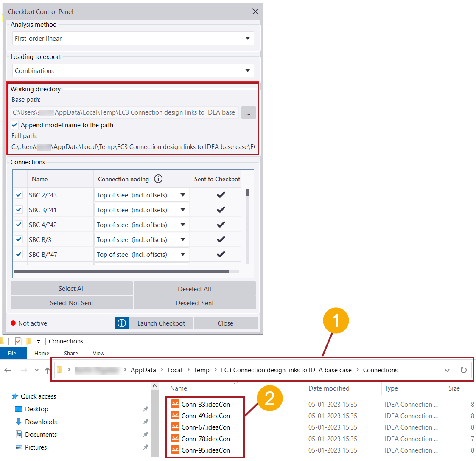The image size is (476, 461).
Task: Open the browse dialog for Base path
Action: 249,112
